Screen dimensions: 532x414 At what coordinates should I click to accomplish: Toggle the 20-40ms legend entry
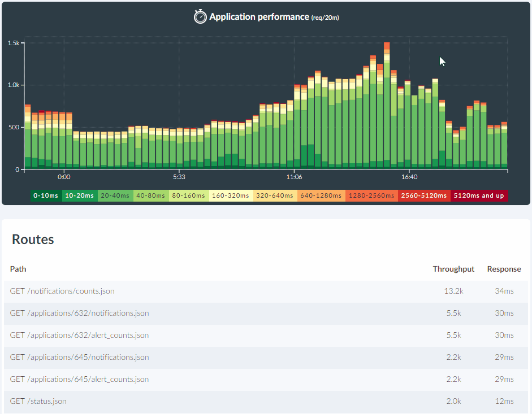tap(115, 195)
